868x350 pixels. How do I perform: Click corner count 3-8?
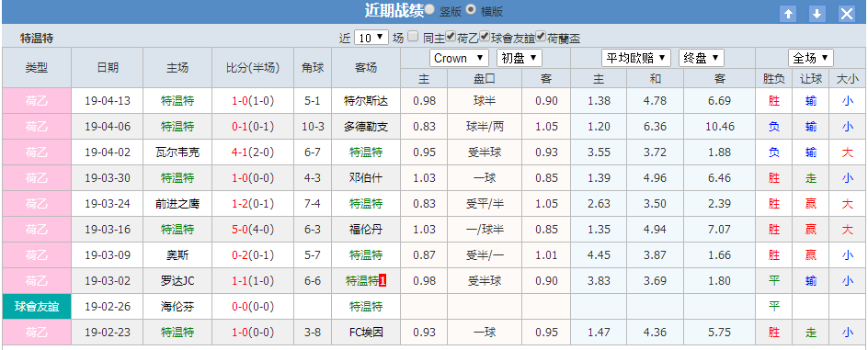click(x=313, y=333)
